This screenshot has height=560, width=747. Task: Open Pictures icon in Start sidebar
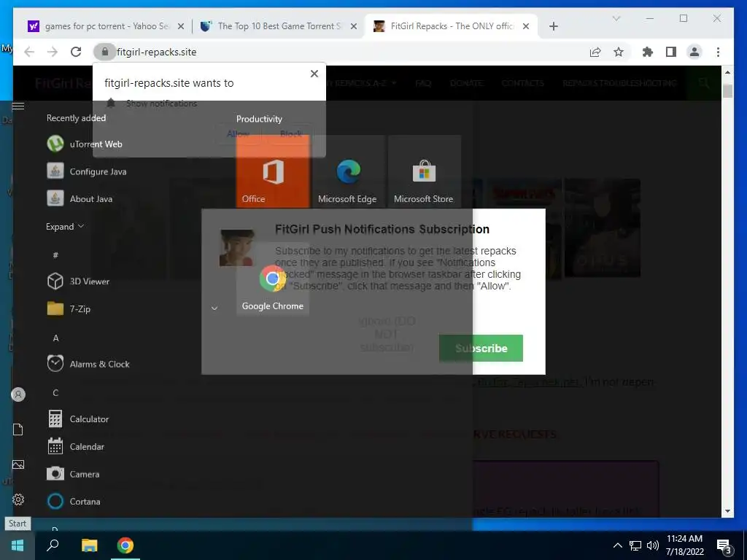pyautogui.click(x=18, y=464)
